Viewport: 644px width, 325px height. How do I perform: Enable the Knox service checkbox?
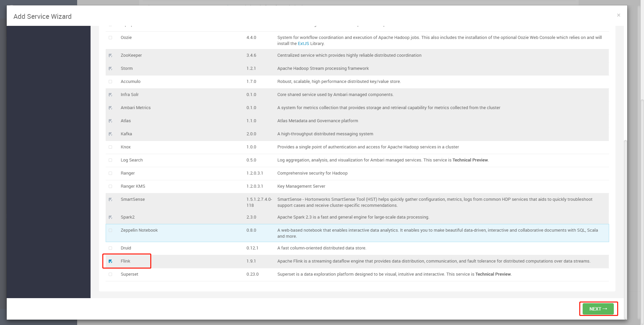pos(110,147)
